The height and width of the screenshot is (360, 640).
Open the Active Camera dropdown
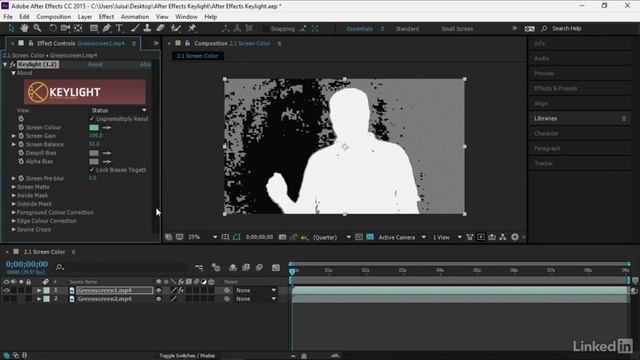402,237
